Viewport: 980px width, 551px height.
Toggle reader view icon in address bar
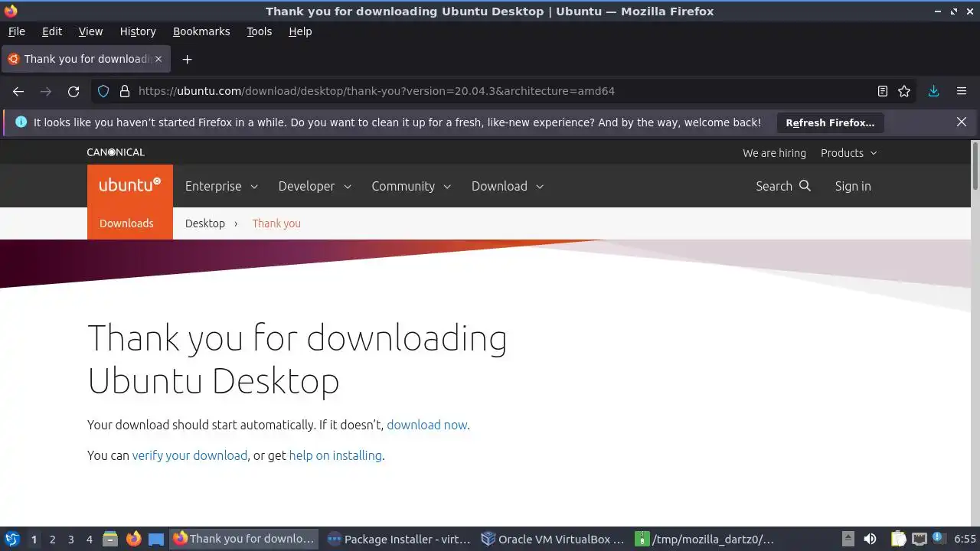(883, 91)
